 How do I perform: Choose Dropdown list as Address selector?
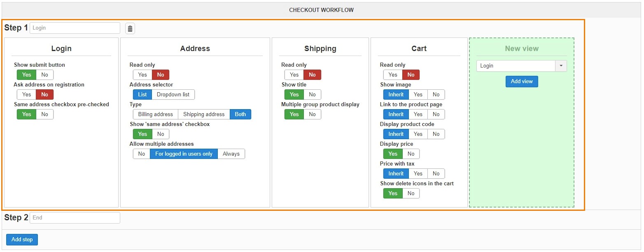click(173, 95)
